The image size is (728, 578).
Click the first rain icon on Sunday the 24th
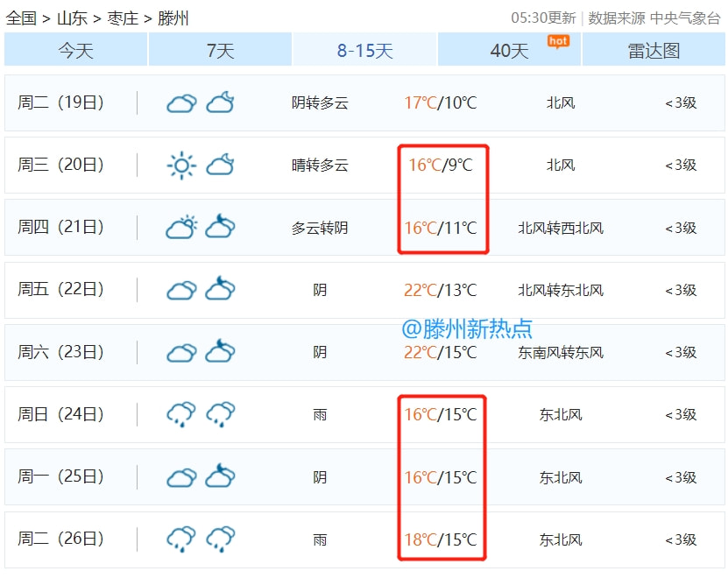[181, 414]
